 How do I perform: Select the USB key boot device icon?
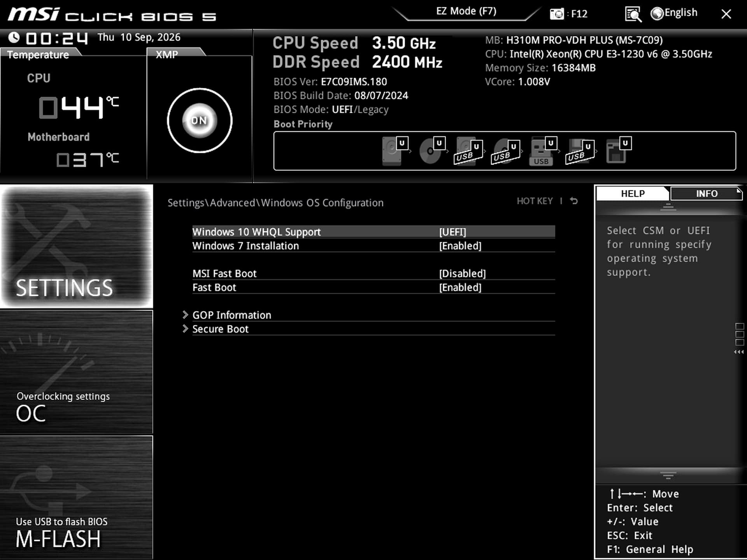click(542, 151)
